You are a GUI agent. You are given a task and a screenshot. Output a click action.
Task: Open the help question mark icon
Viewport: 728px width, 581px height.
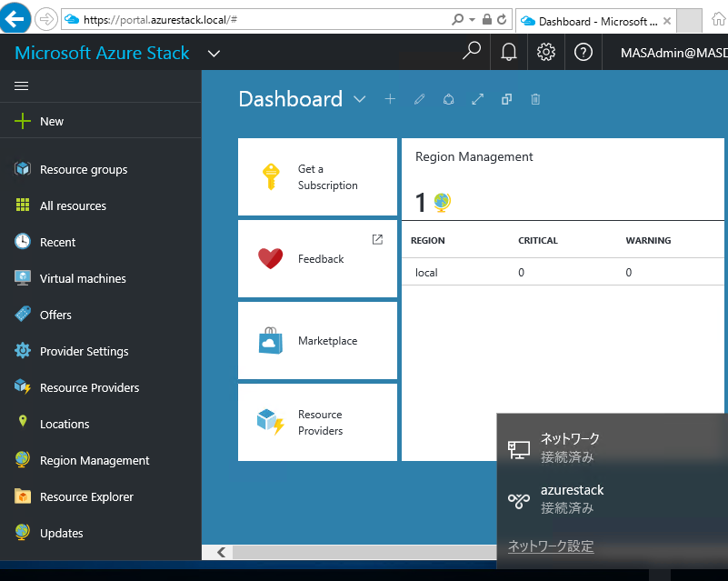pyautogui.click(x=583, y=52)
